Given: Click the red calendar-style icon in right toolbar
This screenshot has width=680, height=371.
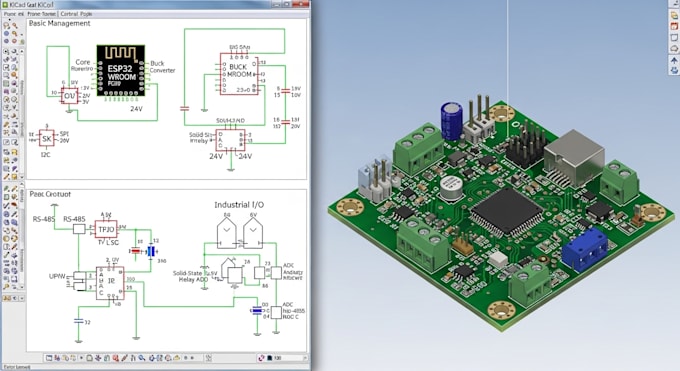Looking at the screenshot, I should click(674, 26).
